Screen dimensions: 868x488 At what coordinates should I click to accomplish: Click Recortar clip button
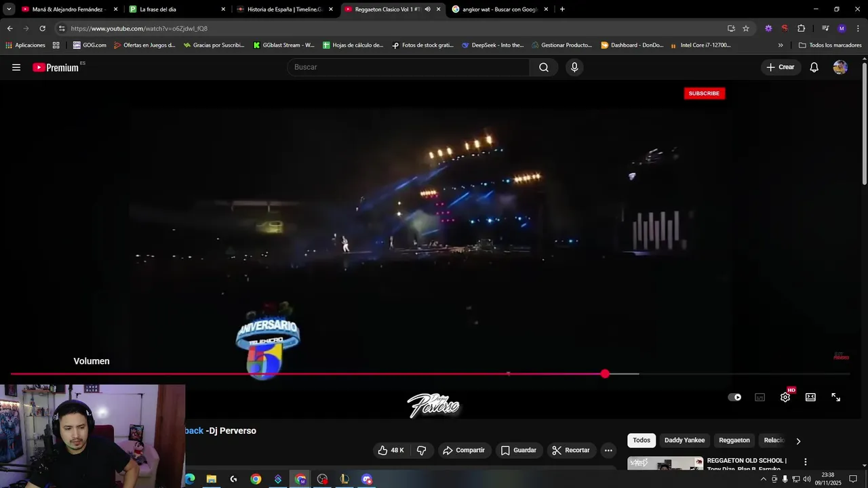coord(571,450)
